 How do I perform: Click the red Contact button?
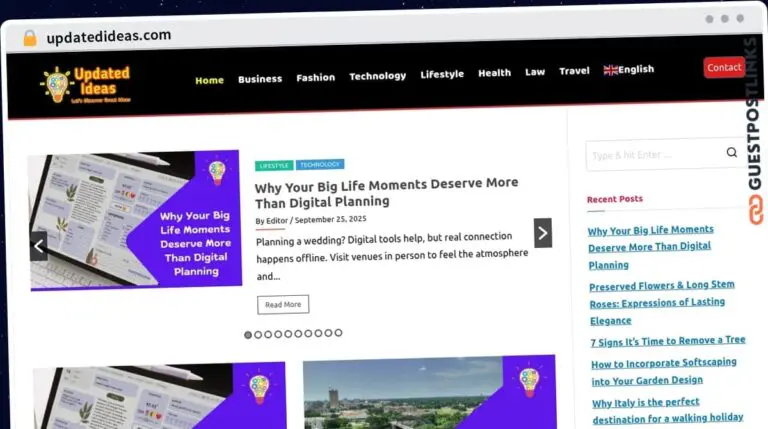pos(724,68)
